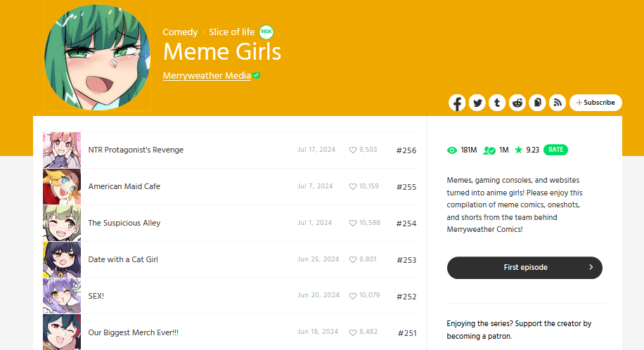Click episode #252 thumbnail
644x350 pixels.
coord(62,296)
